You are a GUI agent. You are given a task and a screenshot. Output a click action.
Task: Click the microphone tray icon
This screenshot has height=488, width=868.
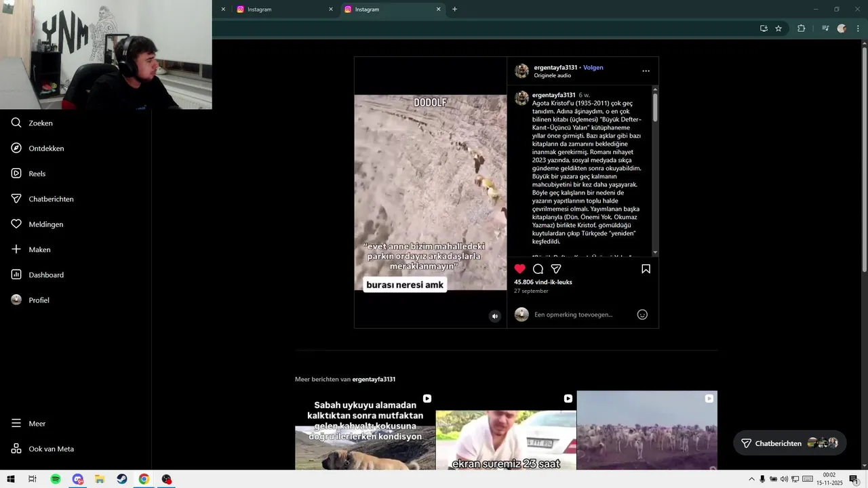(763, 479)
